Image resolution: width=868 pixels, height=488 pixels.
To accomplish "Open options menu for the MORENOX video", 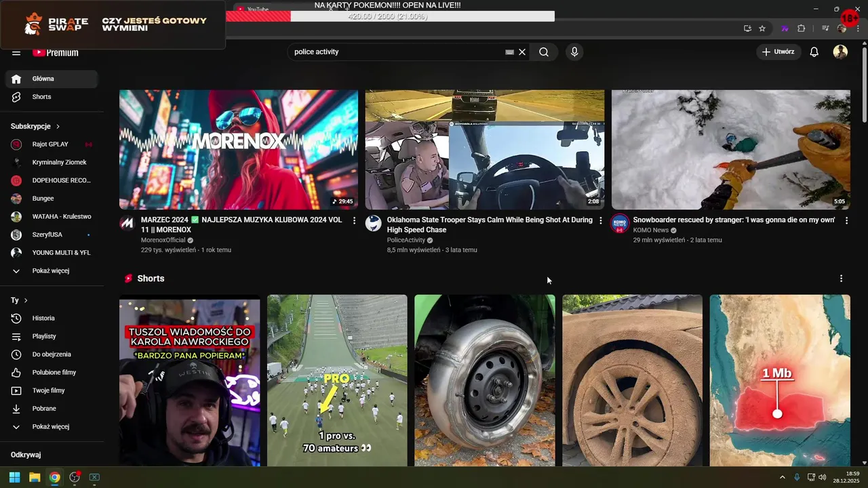I will point(354,221).
